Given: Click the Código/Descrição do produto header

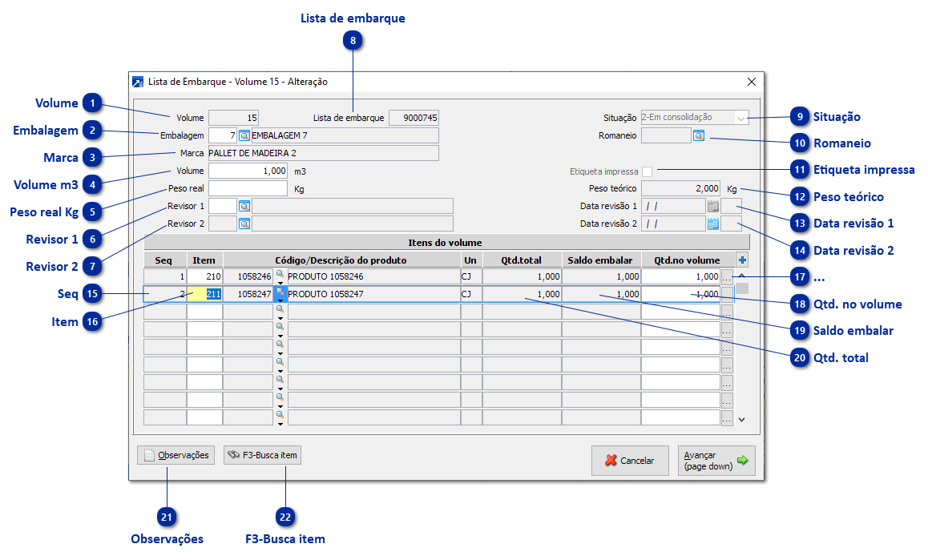Looking at the screenshot, I should 341,260.
